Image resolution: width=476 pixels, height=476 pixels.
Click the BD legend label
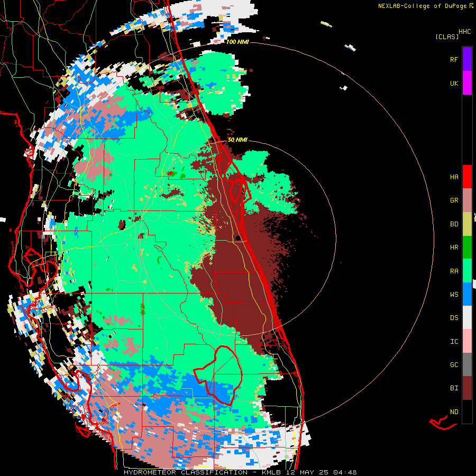pos(454,224)
